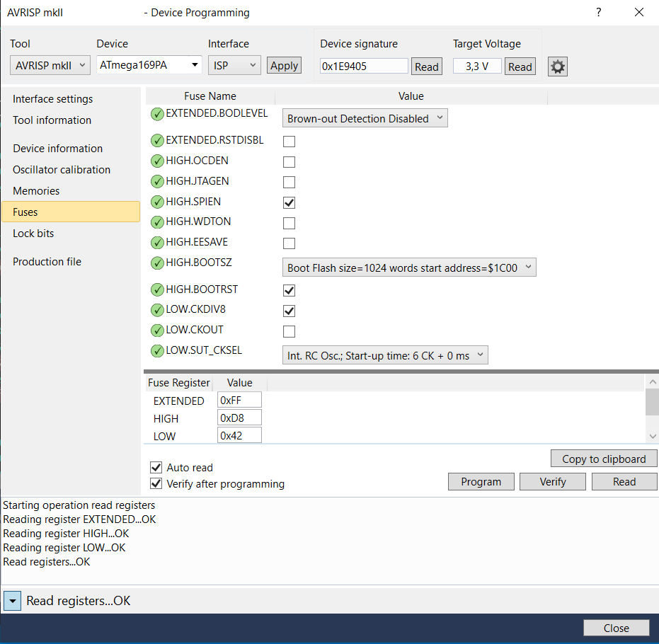The width and height of the screenshot is (659, 644).
Task: Click the EXTENDED register value field
Action: pyautogui.click(x=239, y=400)
